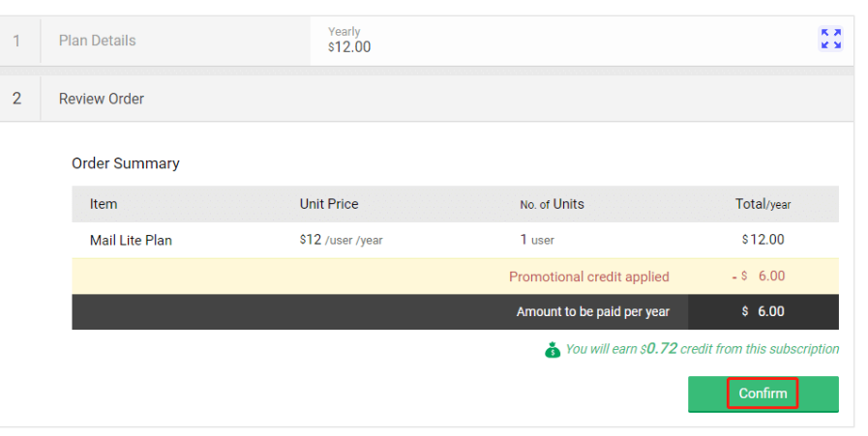
Task: Click the expand fullscreen arrows icon
Action: (x=830, y=39)
